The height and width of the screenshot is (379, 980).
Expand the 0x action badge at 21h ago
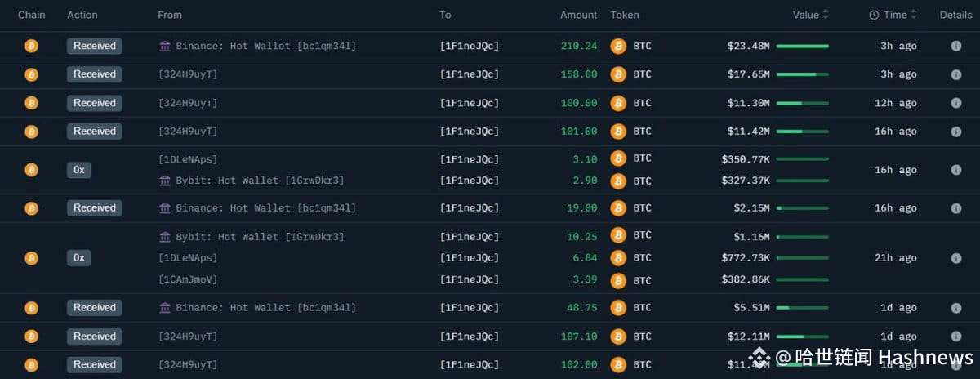pos(79,258)
